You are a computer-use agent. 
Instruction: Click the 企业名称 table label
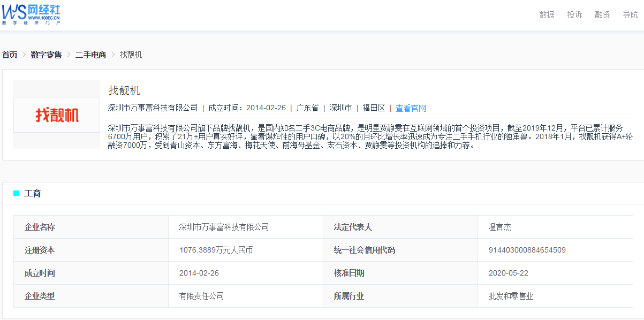[x=40, y=227]
